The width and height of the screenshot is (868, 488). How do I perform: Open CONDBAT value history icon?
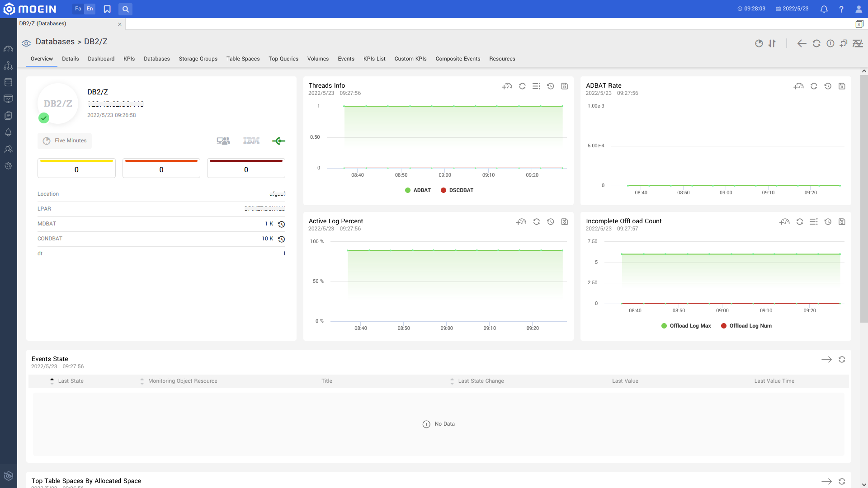pos(281,239)
